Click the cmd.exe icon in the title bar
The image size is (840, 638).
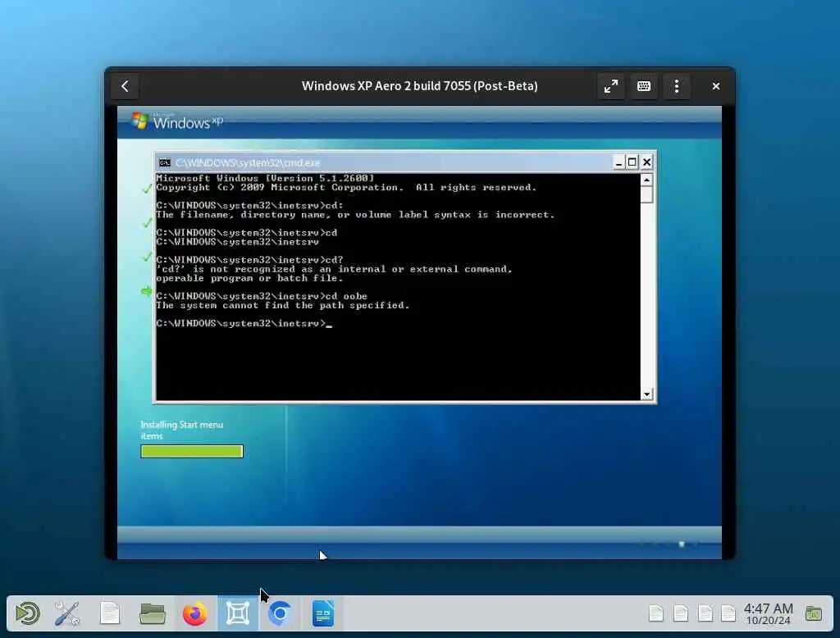point(165,162)
